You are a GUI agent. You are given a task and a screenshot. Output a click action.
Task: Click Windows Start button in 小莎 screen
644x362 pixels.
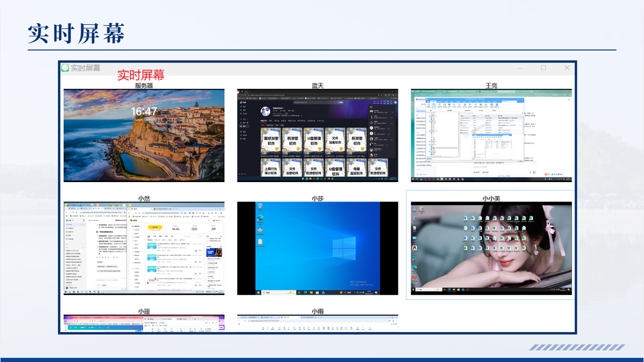[258, 292]
